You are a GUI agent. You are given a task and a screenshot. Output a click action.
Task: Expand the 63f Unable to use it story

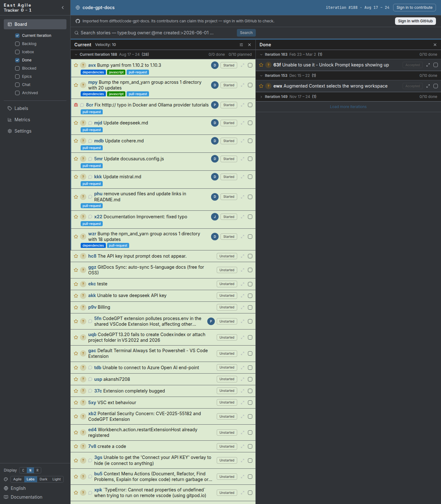428,65
